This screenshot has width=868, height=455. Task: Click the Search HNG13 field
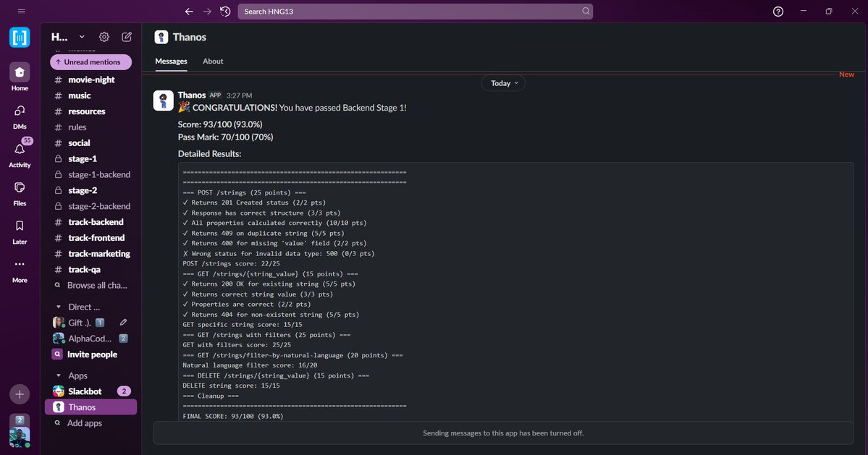tap(416, 11)
